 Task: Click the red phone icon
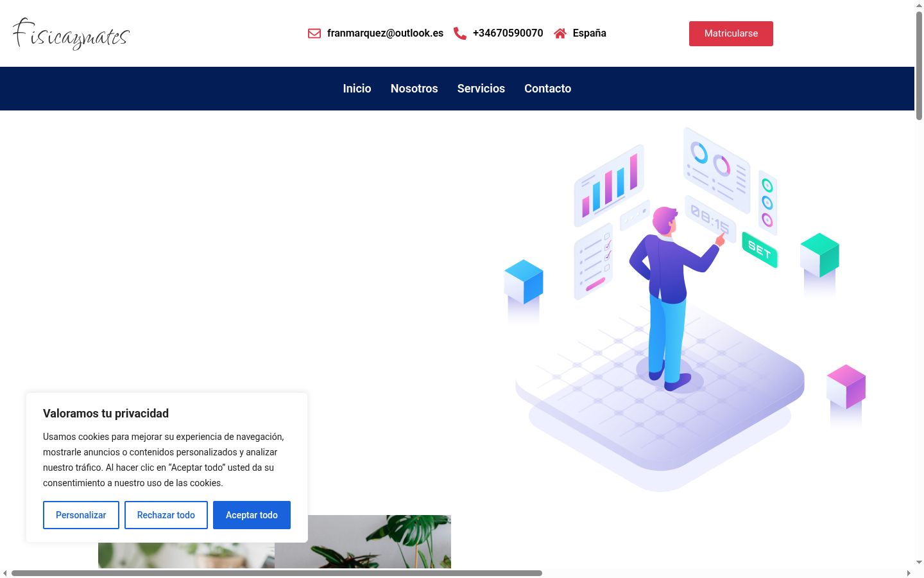pyautogui.click(x=460, y=33)
